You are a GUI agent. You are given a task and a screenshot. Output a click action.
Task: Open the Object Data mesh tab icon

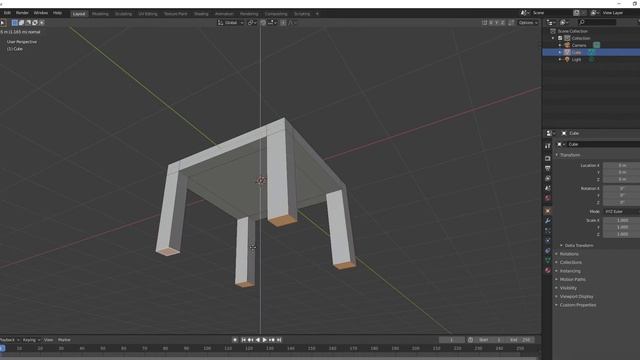click(x=548, y=260)
